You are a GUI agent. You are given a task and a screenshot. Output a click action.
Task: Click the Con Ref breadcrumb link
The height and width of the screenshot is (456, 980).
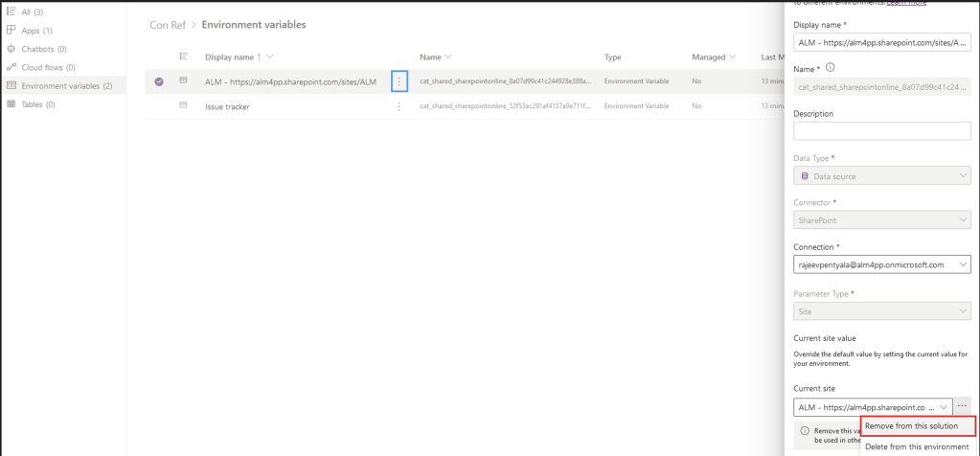click(x=167, y=25)
